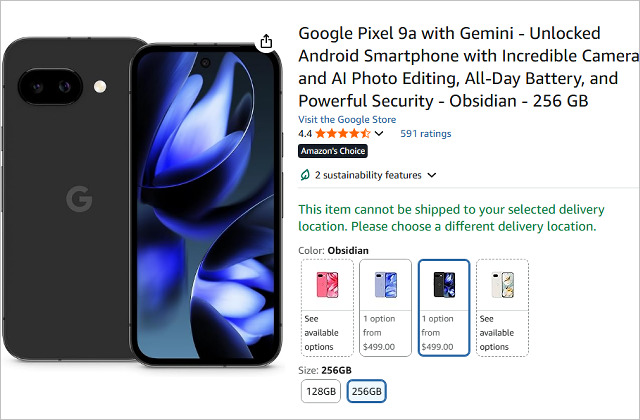Screen dimensions: 640x420
Task: Choose the light blue-purple color swatch
Action: [x=385, y=285]
